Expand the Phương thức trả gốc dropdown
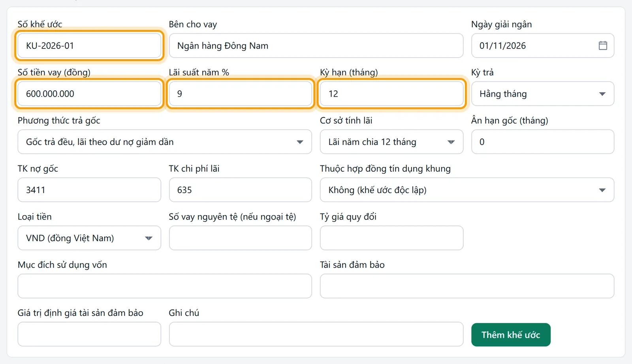Screen dimensions: 632x364 click(x=165, y=142)
